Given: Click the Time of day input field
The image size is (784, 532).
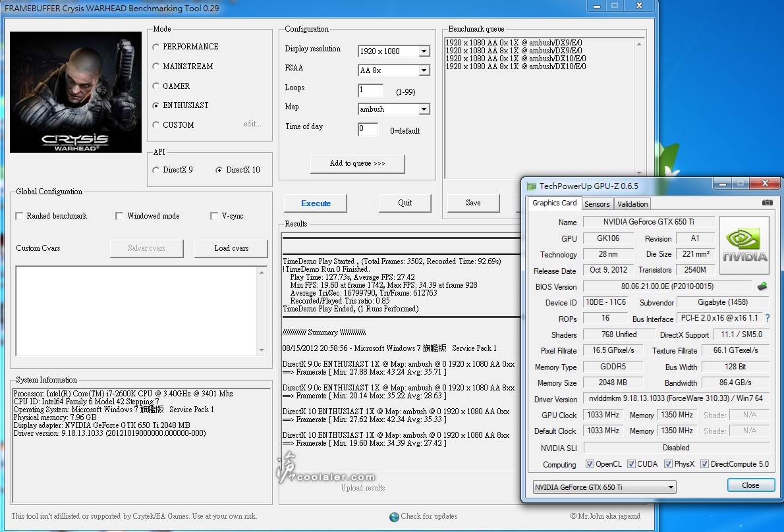Looking at the screenshot, I should tap(368, 129).
